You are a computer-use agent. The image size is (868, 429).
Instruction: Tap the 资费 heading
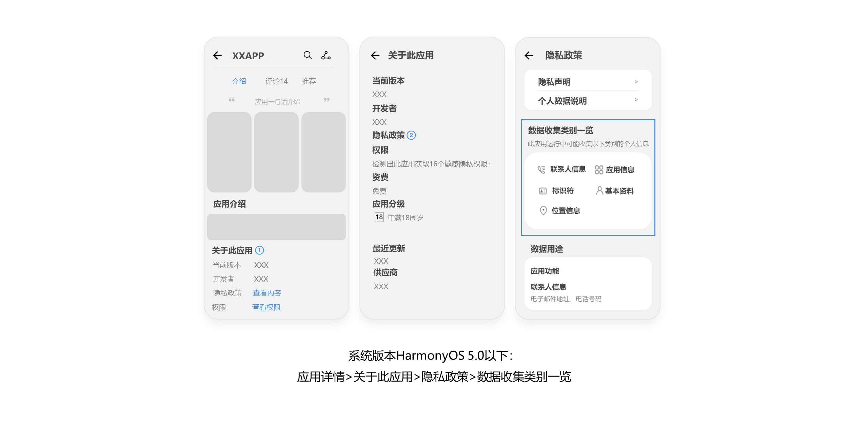coord(380,177)
